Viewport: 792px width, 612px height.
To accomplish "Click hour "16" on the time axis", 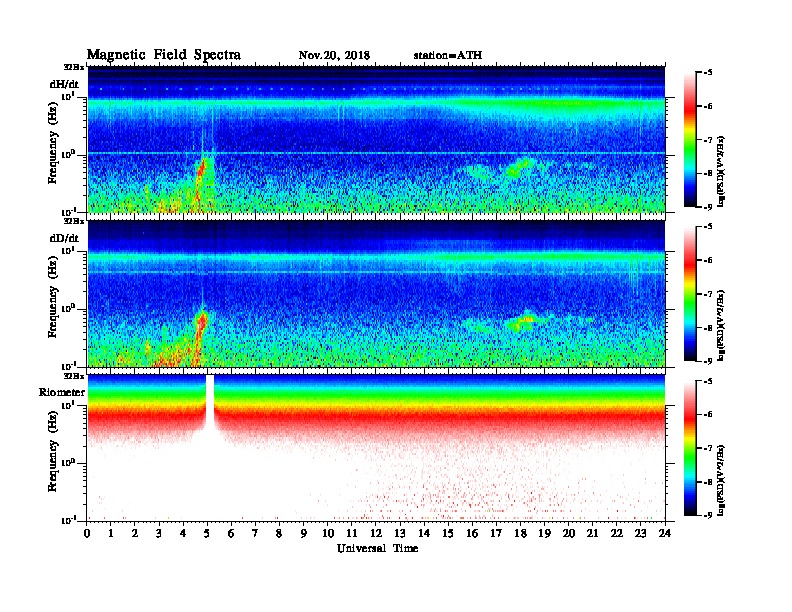I will [472, 534].
